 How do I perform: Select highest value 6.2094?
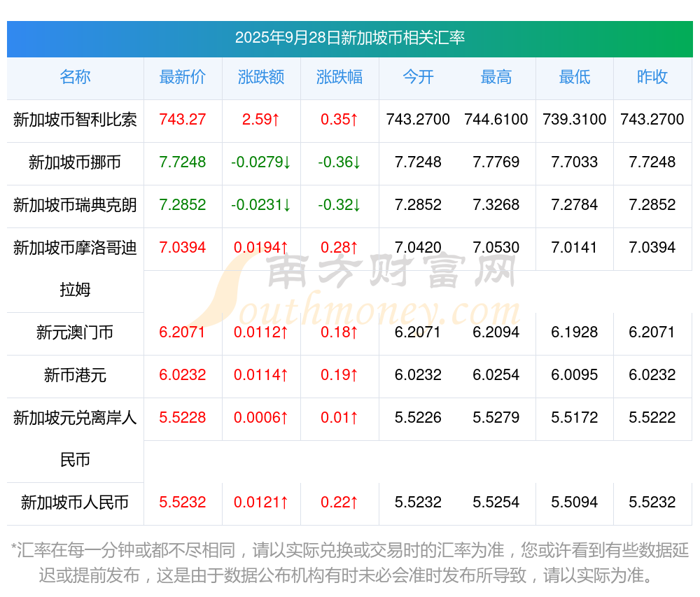pyautogui.click(x=496, y=332)
